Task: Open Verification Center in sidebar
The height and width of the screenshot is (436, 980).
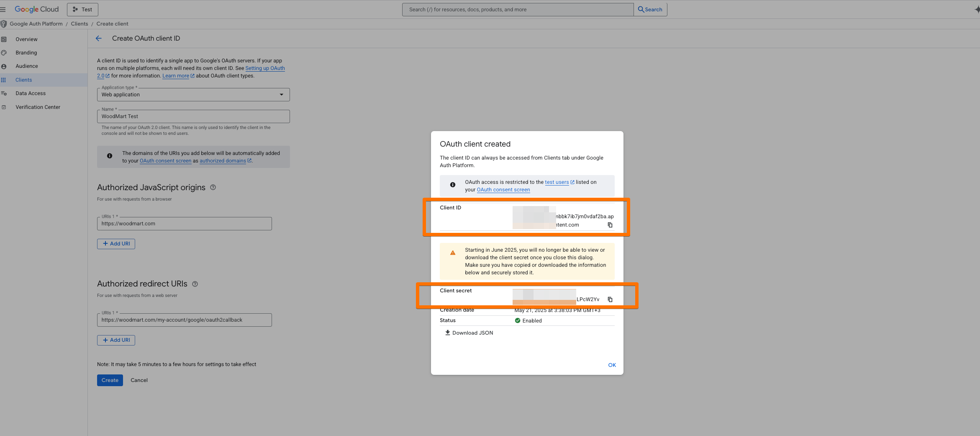Action: [38, 107]
